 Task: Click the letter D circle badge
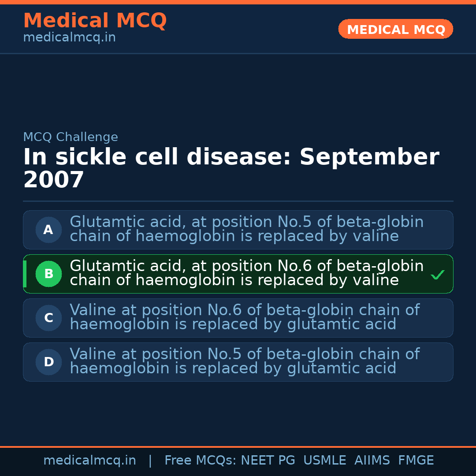click(48, 362)
